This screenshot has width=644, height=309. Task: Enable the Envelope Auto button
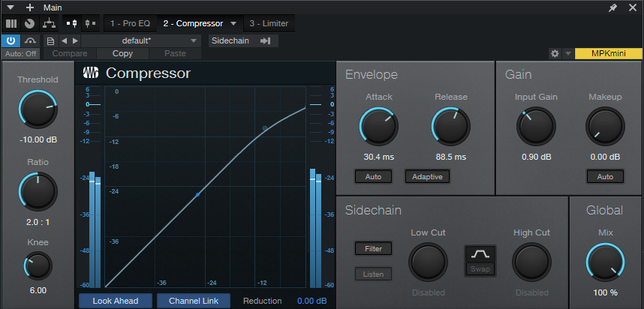373,177
